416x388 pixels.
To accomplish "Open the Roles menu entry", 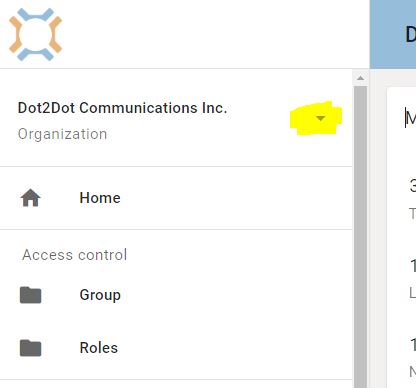I will (x=176, y=348).
